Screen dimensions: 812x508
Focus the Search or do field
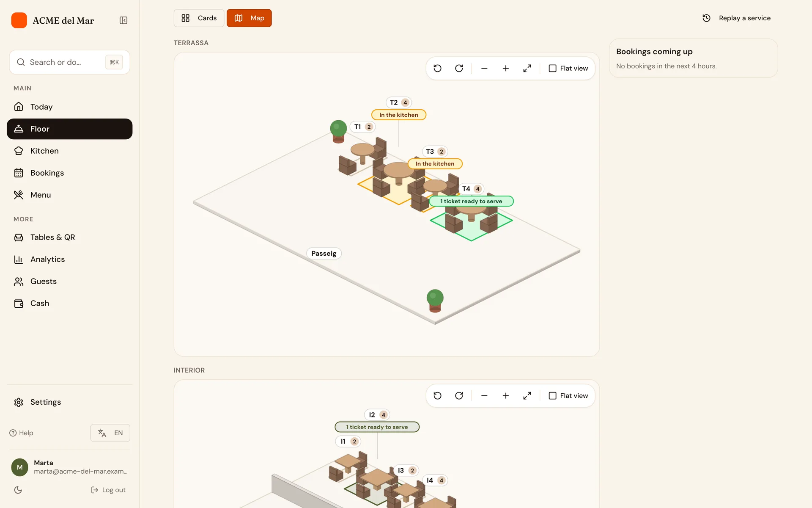coord(69,62)
